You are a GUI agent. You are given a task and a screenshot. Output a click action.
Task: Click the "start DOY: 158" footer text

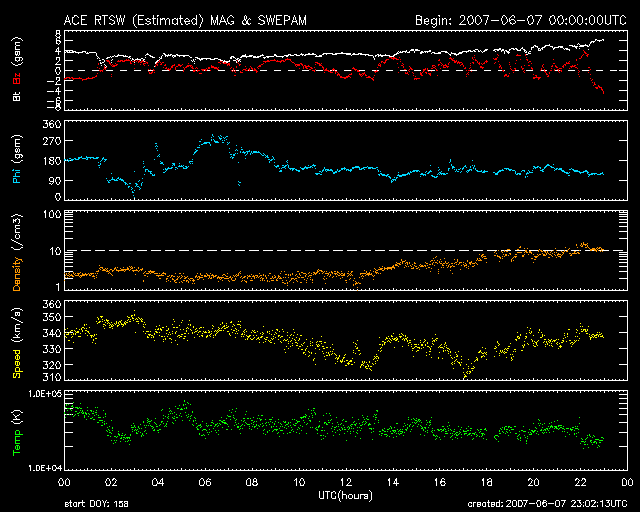(96, 504)
